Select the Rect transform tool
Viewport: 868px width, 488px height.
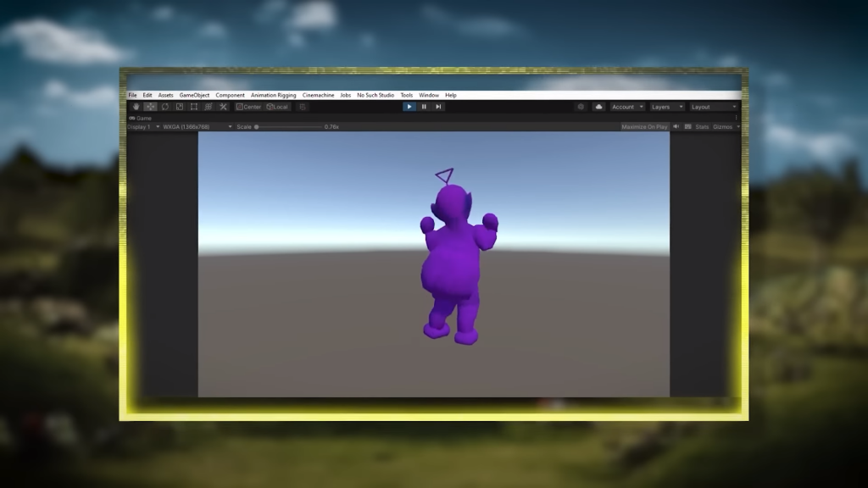click(194, 107)
